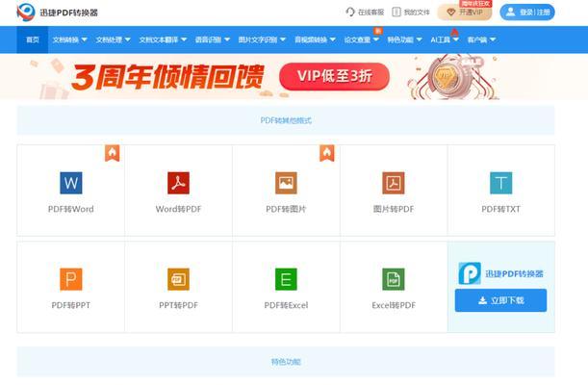Expand the 论文查重 dropdown menu
This screenshot has width=588, height=385.
coord(362,39)
